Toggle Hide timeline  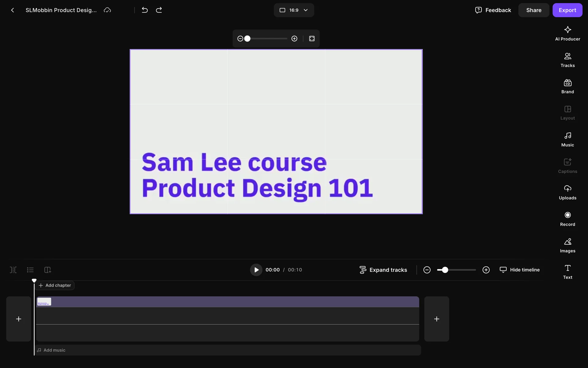[x=520, y=270]
